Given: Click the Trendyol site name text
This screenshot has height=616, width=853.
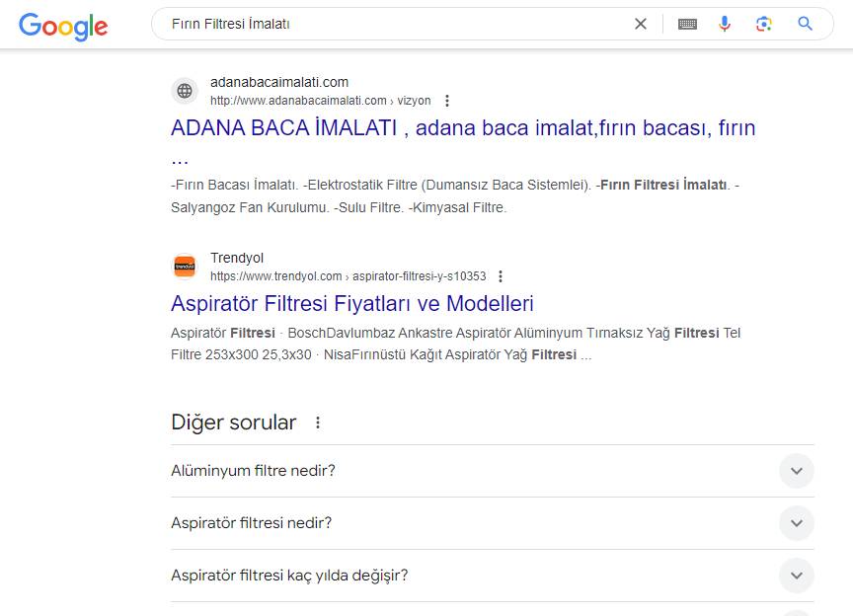Looking at the screenshot, I should tap(237, 258).
